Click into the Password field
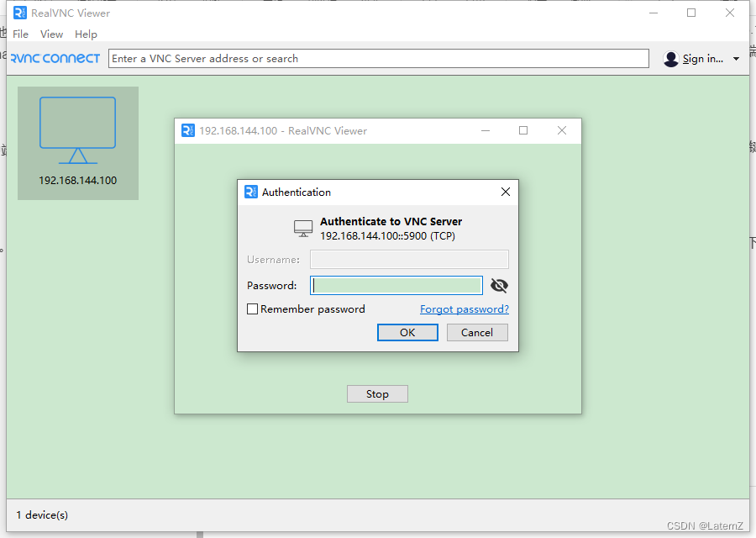 tap(396, 285)
